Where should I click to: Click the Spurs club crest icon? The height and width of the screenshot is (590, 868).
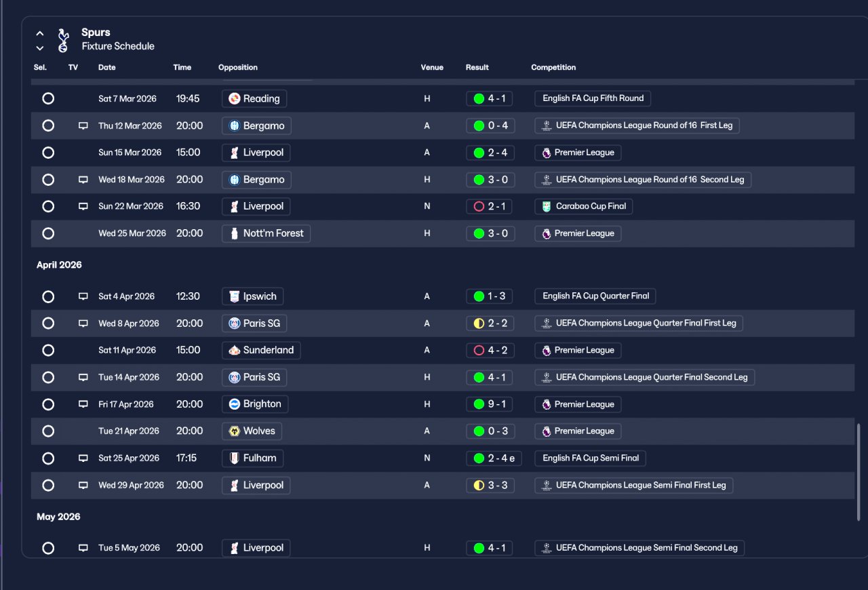(63, 40)
